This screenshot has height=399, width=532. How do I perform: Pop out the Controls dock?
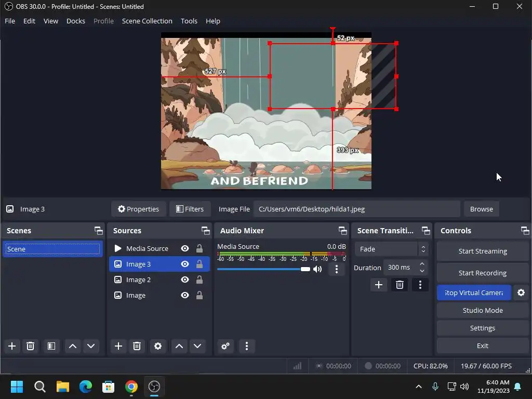tap(525, 231)
